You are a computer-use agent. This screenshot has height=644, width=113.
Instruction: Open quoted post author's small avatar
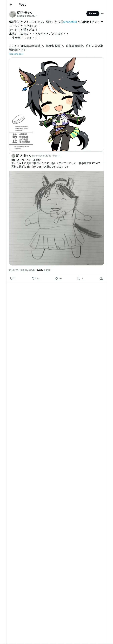click(x=13, y=155)
